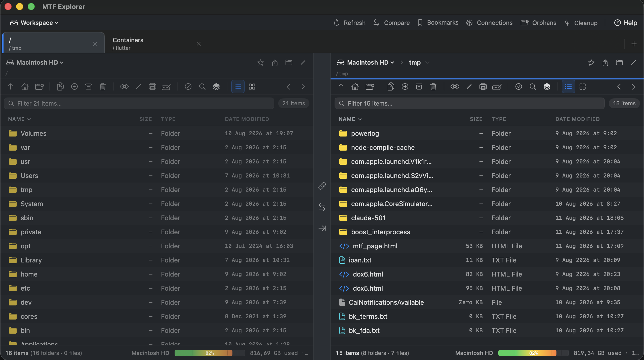Image resolution: width=644 pixels, height=360 pixels.
Task: Click the edit path pencil in right pane header
Action: pyautogui.click(x=633, y=62)
